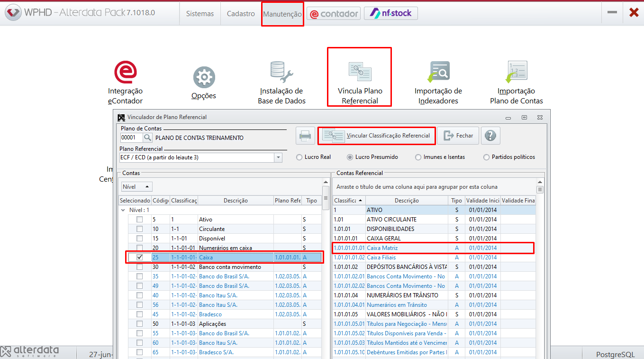Click the Validade Inici column header
The width and height of the screenshot is (644, 359).
[482, 201]
